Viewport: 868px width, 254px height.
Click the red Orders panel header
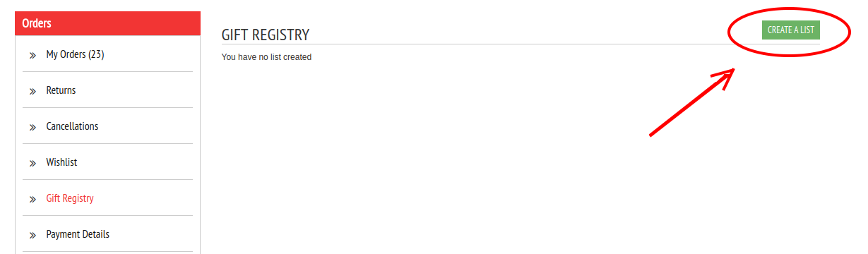(107, 23)
